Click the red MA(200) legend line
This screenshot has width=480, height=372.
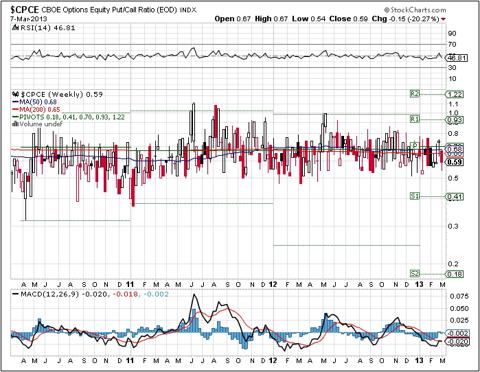pos(16,110)
